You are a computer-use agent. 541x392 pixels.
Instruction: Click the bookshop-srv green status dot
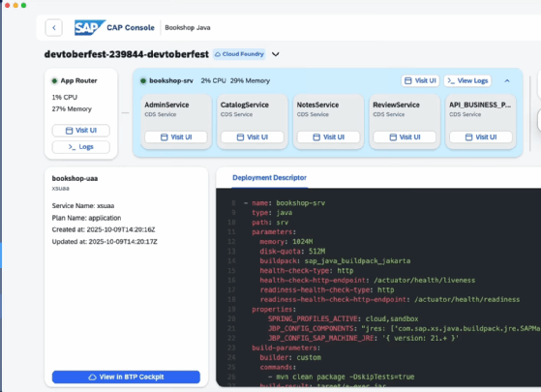pyautogui.click(x=143, y=81)
